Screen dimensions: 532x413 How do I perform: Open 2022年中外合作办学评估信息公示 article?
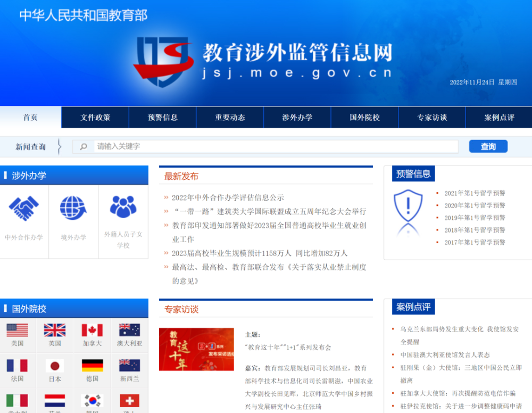tap(228, 197)
